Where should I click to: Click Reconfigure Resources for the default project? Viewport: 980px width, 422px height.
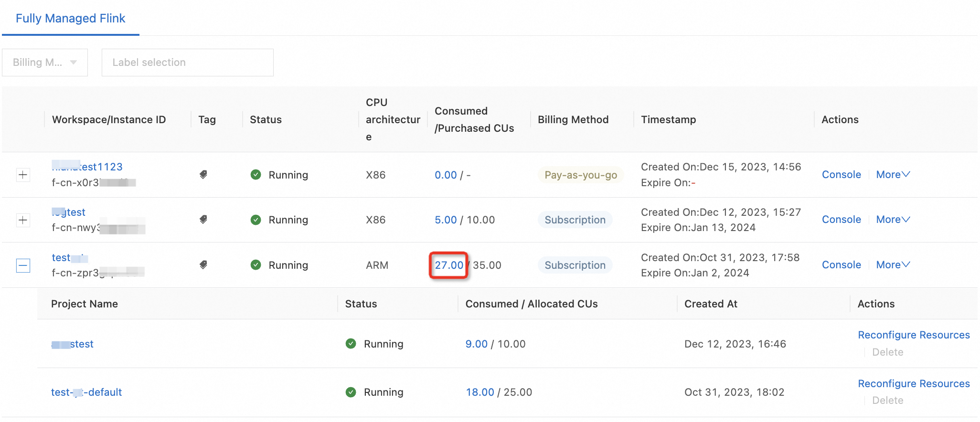[913, 384]
